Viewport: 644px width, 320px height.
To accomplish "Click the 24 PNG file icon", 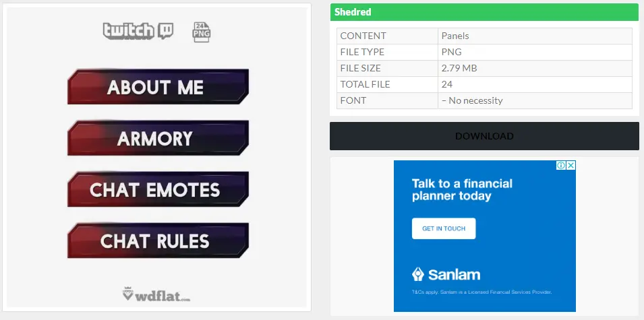I will pos(202,32).
